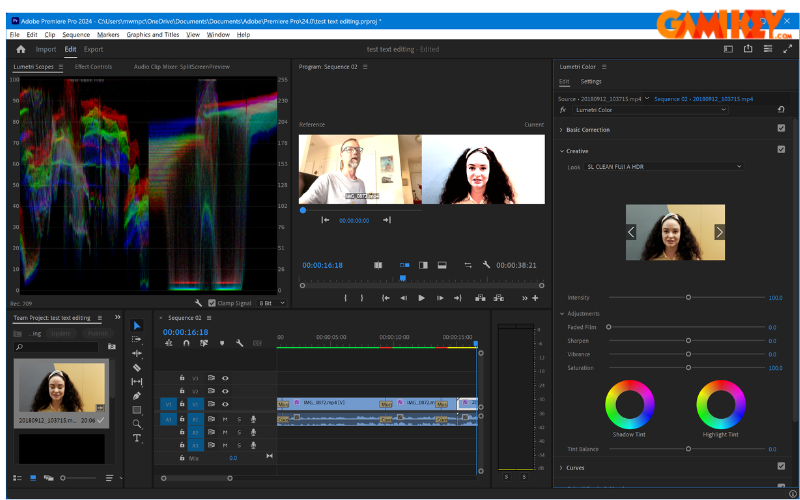This screenshot has width=800, height=500.
Task: Open the Sequence menu
Action: click(76, 35)
